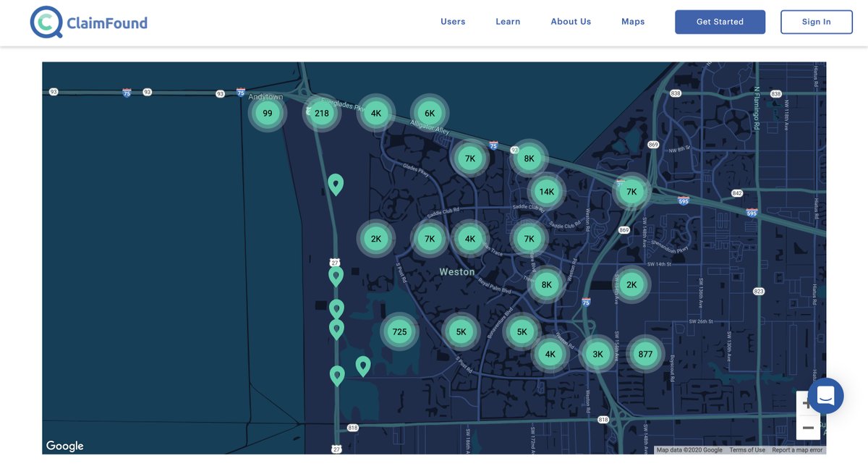Select the 218 cluster marker
Image resolution: width=868 pixels, height=474 pixels.
pyautogui.click(x=322, y=113)
